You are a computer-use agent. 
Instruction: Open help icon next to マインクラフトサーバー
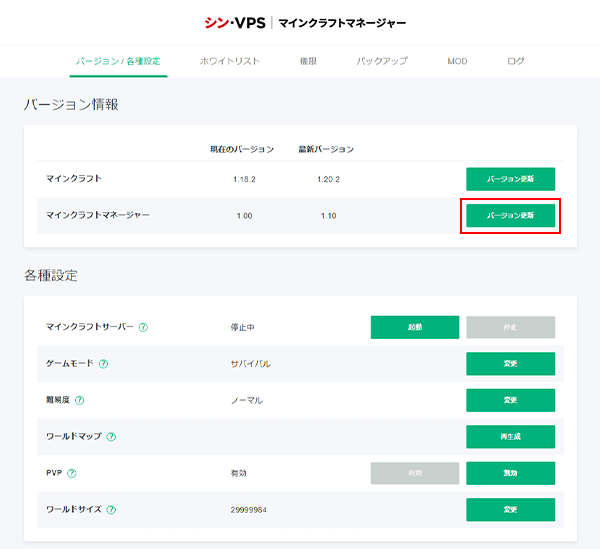[143, 327]
